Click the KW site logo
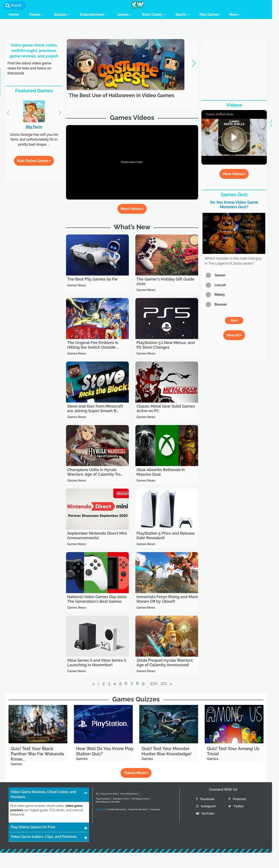 [137, 5]
